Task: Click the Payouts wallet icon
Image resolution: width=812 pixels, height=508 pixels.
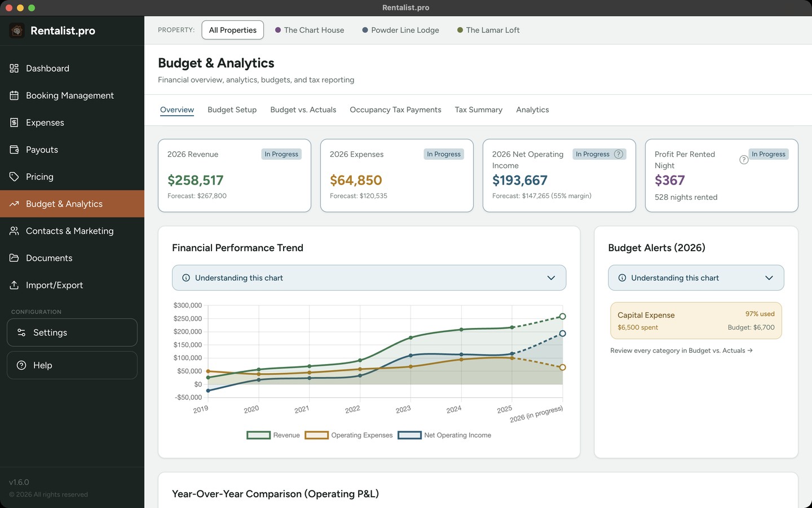Action: coord(14,150)
